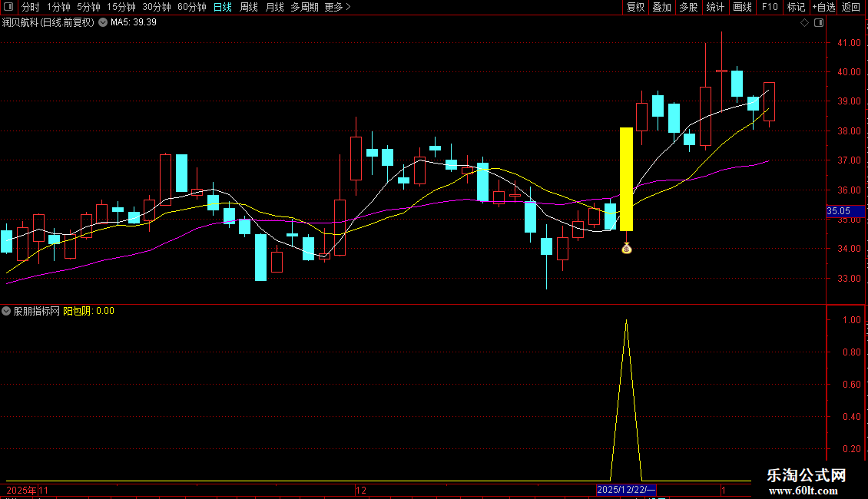Open F10 company info

(x=770, y=7)
